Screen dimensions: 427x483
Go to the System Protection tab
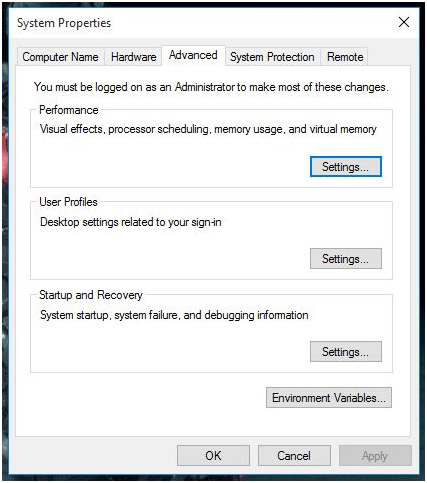pos(272,57)
